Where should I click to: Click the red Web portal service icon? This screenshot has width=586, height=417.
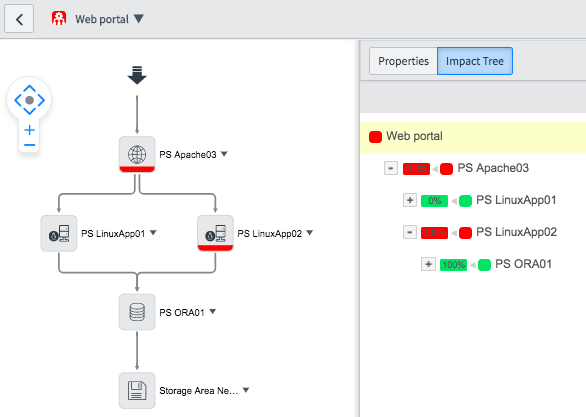(59, 18)
